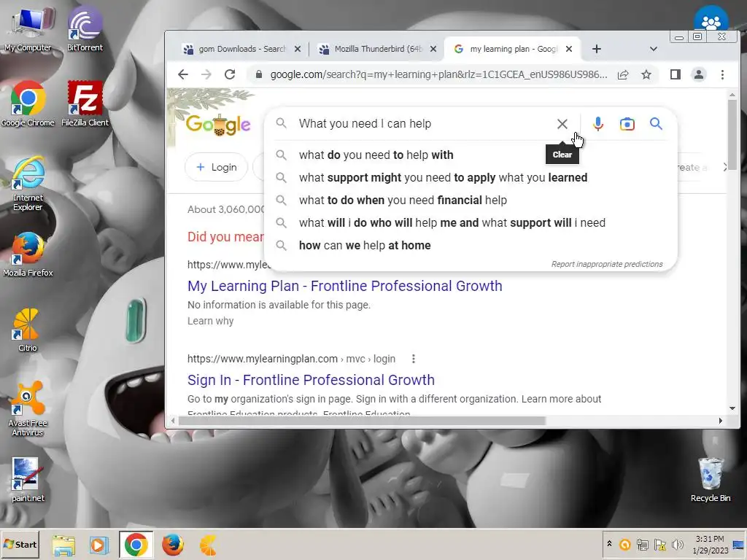Open Google Chrome desktop shortcut
747x560 pixels.
pyautogui.click(x=28, y=104)
